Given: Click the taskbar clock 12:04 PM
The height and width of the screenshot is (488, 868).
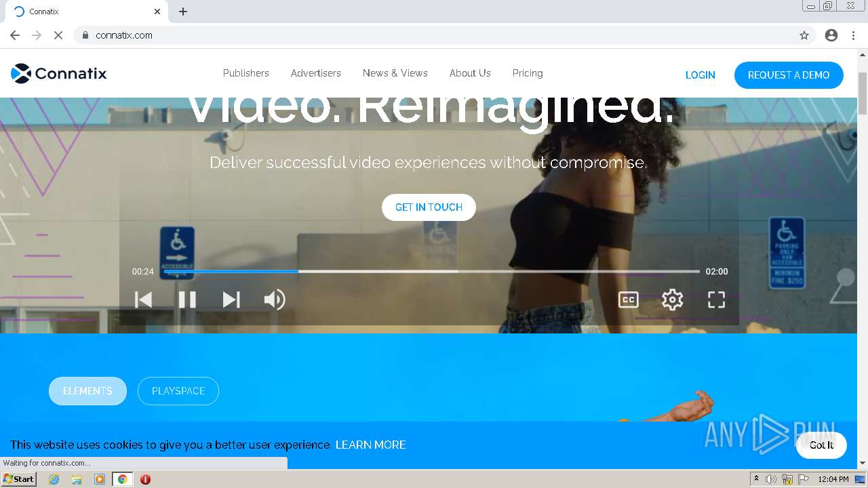Looking at the screenshot, I should pyautogui.click(x=833, y=479).
